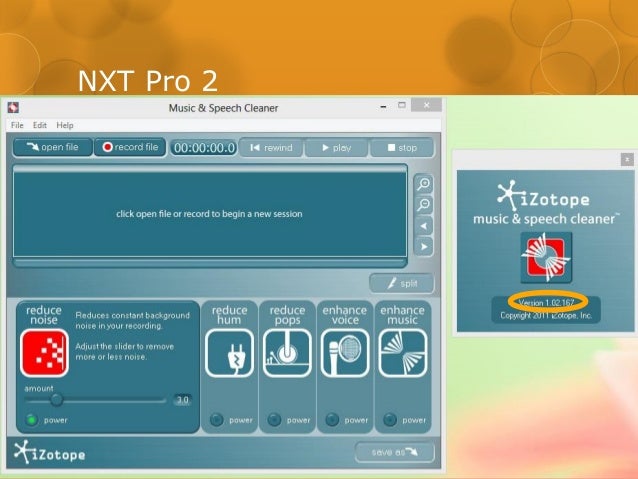Close the iZotope about dialog
The width and height of the screenshot is (638, 479).
point(627,160)
